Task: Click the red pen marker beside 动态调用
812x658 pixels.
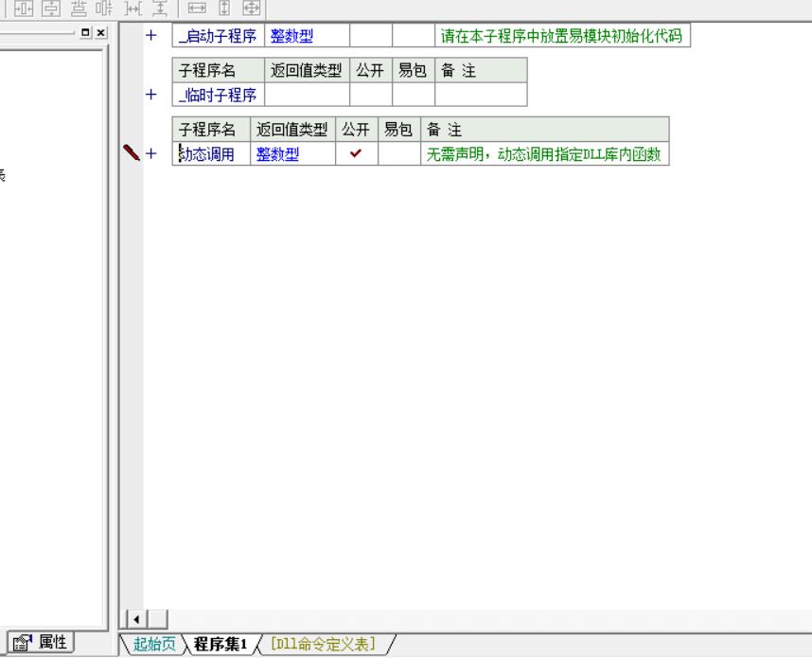Action: coord(131,152)
